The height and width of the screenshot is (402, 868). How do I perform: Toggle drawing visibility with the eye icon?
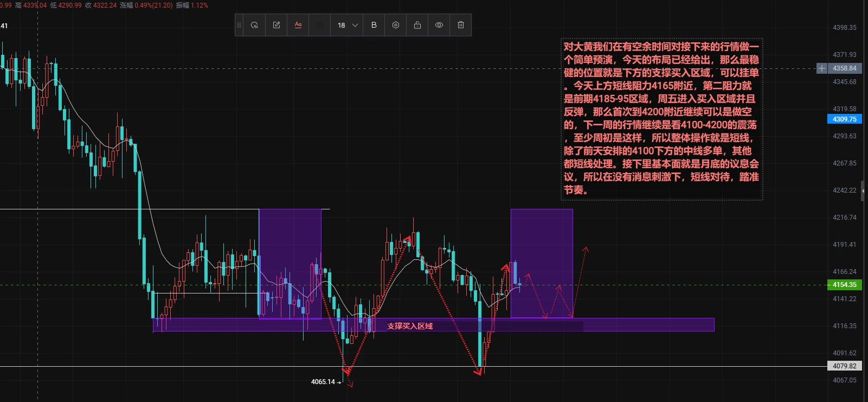tap(439, 25)
